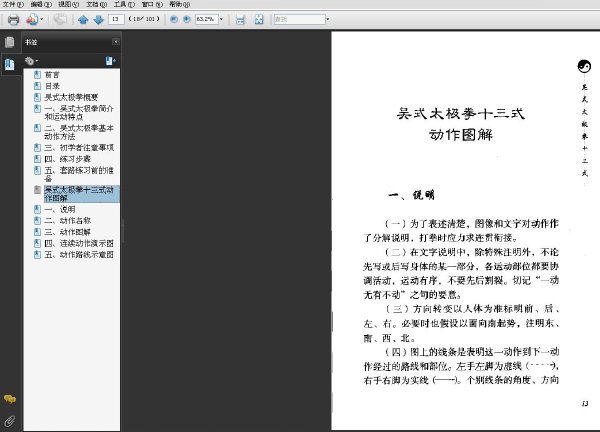Select the 目录 bookmark
Image resolution: width=600 pixels, height=432 pixels.
tap(52, 86)
